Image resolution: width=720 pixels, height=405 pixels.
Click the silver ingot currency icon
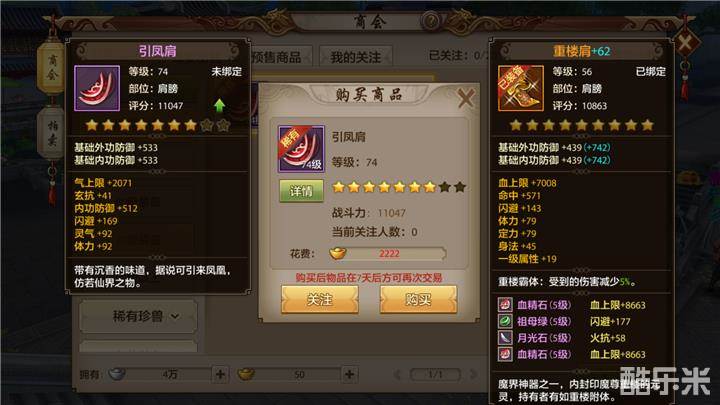(117, 374)
